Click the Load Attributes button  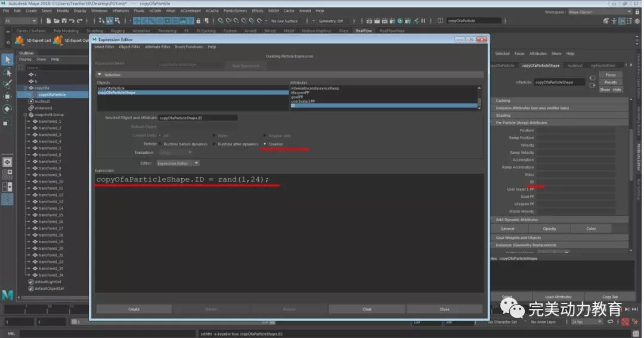(558, 296)
